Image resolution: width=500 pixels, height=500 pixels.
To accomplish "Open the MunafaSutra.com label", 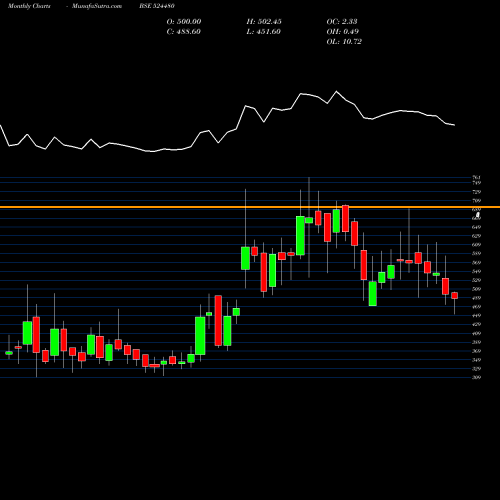I will click(97, 6).
